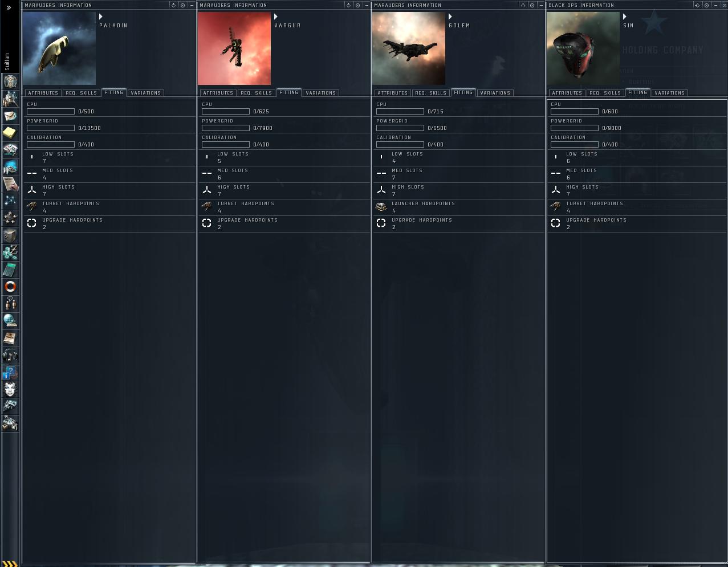Open the chat channels people icon
728x567 pixels.
point(10,304)
